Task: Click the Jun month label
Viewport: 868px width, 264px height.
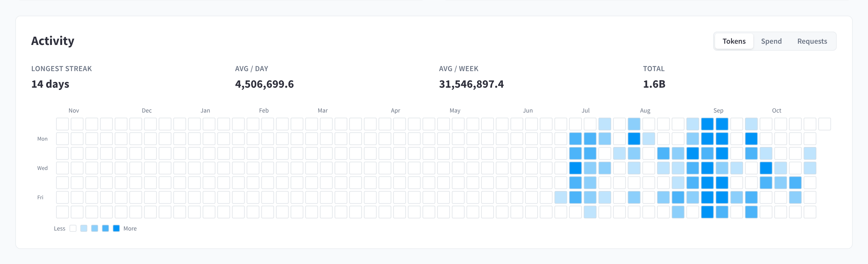Action: click(x=528, y=111)
